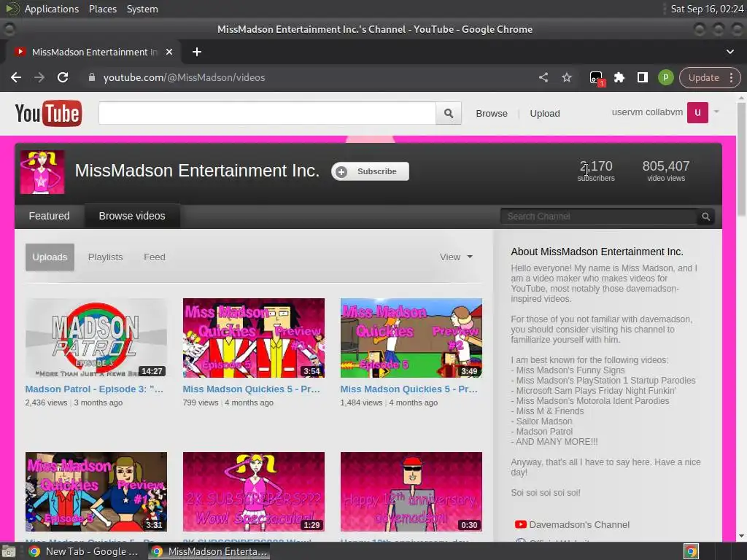Open the View dropdown
This screenshot has width=747, height=560.
[x=456, y=257]
